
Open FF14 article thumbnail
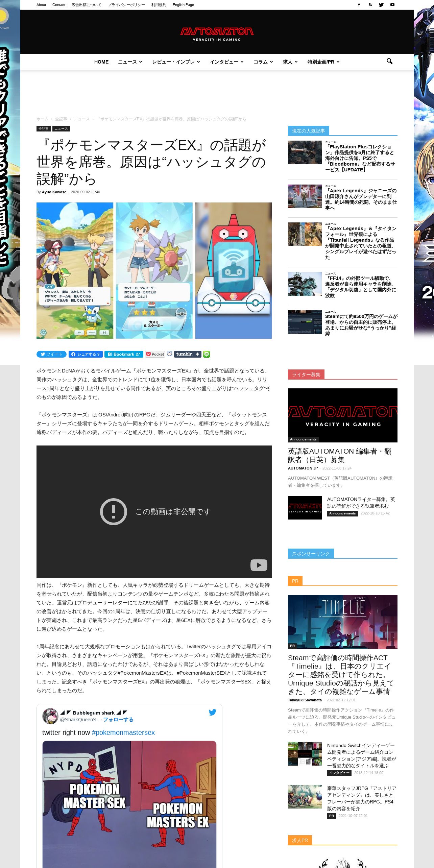point(305,284)
